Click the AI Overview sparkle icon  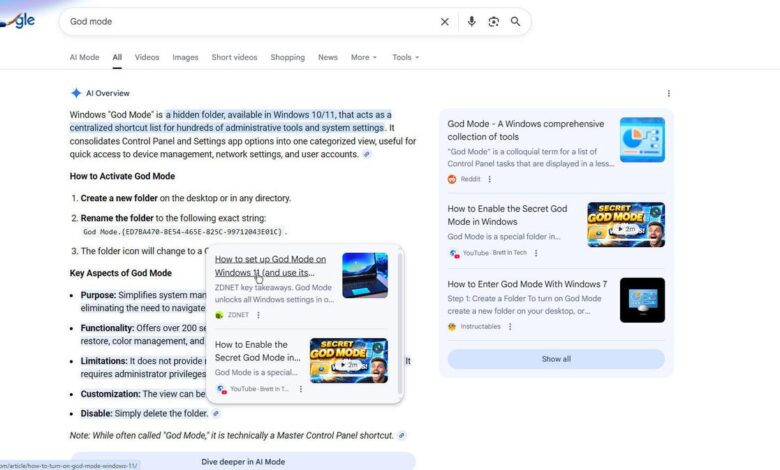(76, 93)
